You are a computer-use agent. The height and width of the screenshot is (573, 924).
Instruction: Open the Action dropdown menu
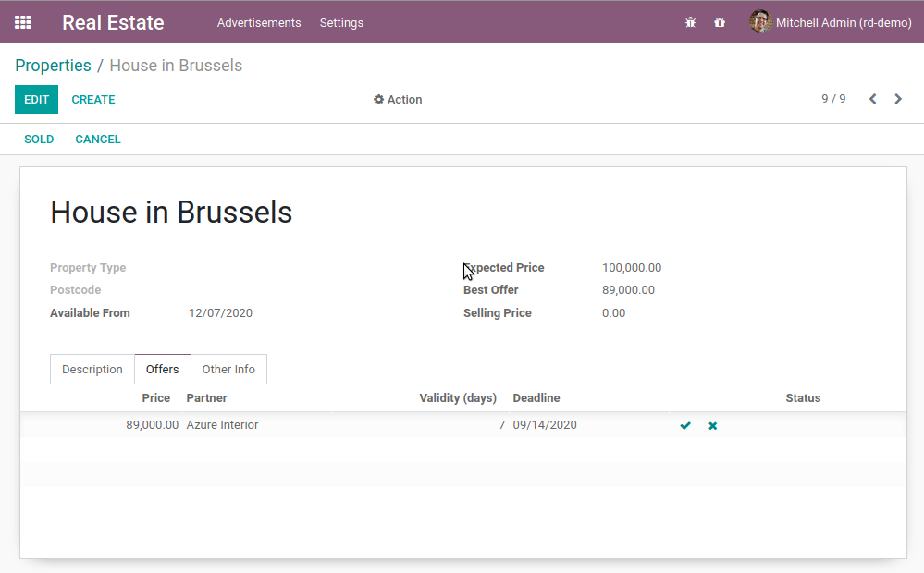tap(398, 100)
